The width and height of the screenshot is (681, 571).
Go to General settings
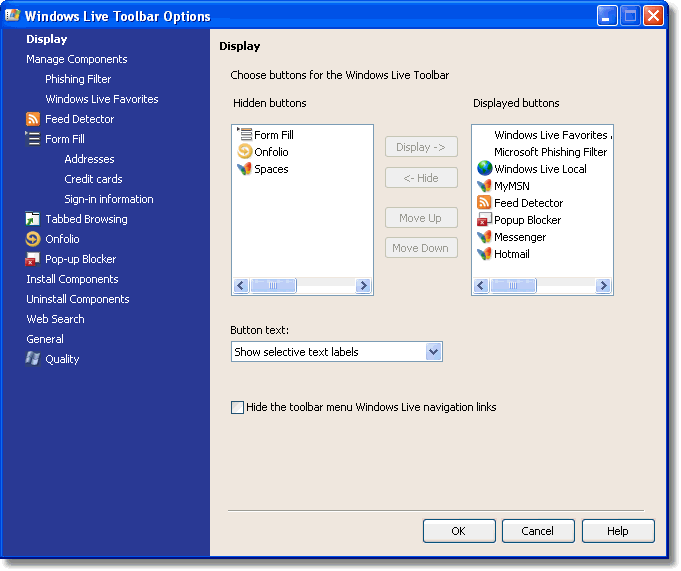[45, 339]
